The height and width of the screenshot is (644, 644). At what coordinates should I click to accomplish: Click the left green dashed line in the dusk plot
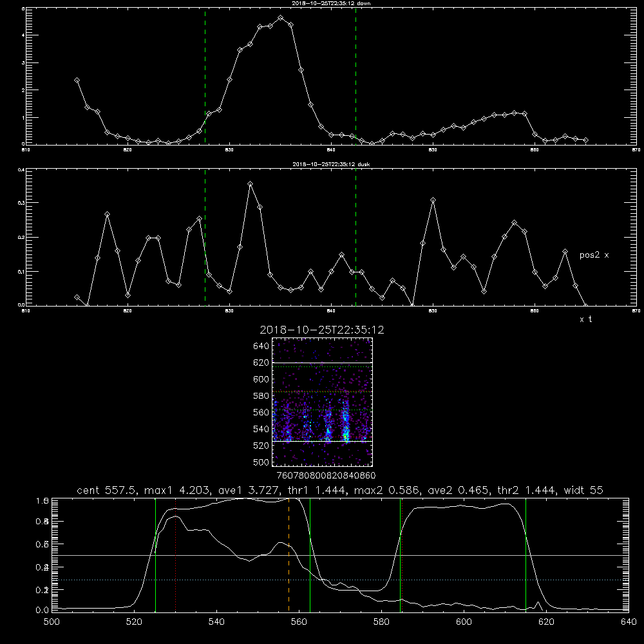click(205, 237)
